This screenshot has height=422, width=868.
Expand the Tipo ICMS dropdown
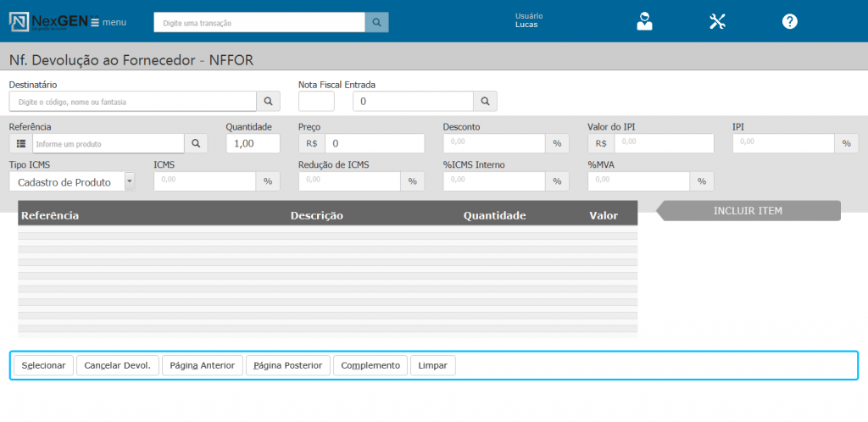click(x=129, y=181)
